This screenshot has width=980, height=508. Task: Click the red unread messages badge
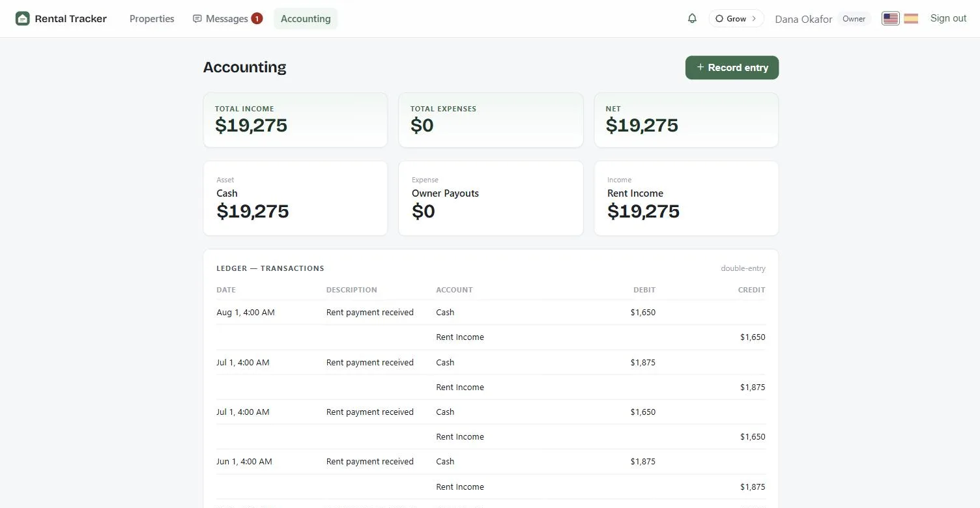257,18
